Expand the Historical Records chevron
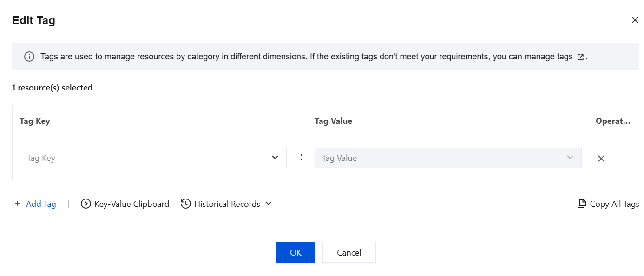The width and height of the screenshot is (644, 276). [x=268, y=204]
